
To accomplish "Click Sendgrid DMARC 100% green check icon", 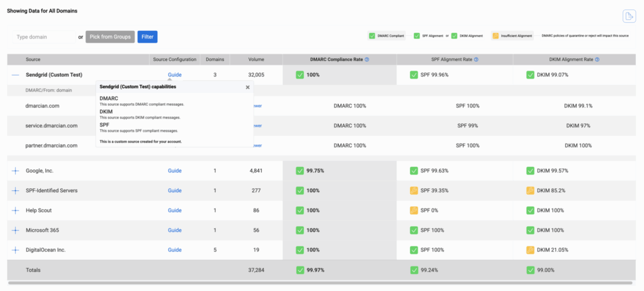I will (x=300, y=75).
